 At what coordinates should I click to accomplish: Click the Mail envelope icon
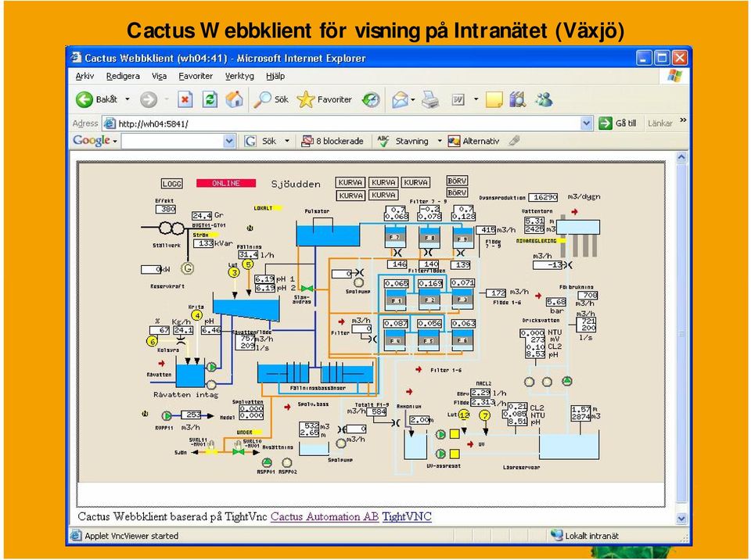click(400, 99)
